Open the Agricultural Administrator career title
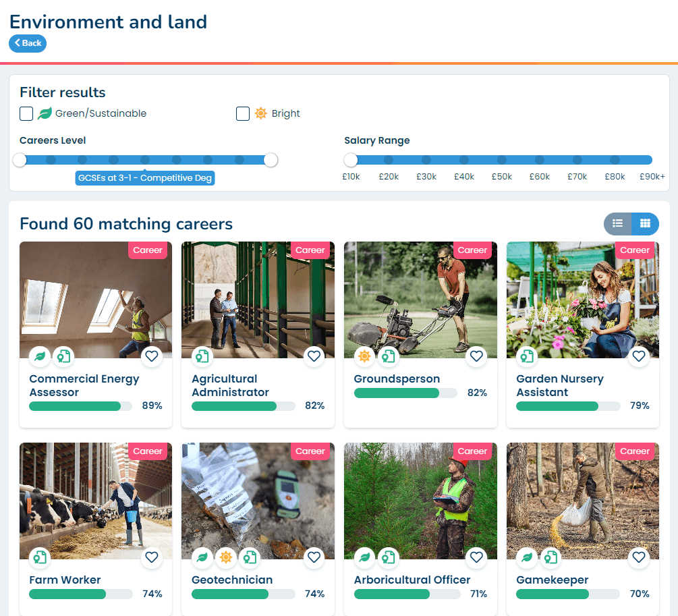Screen dimensions: 678x616 coord(231,385)
